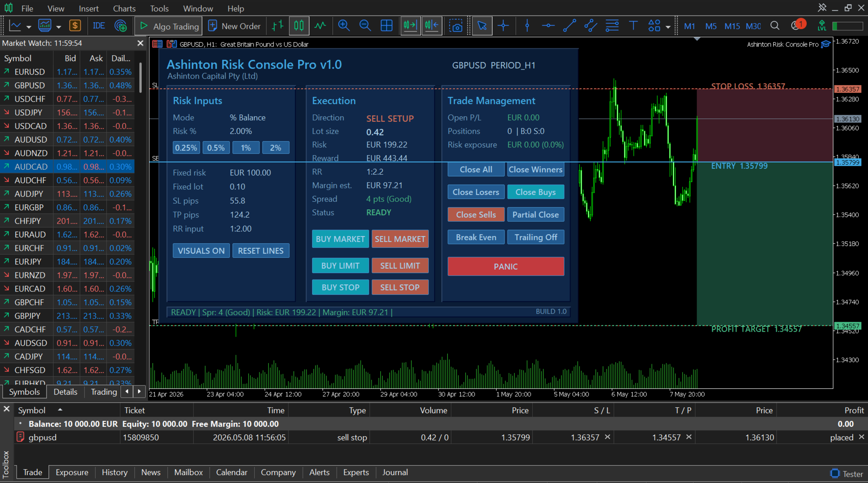Close the Market Watch panel
Screen dimensions: 868x483
coord(140,43)
